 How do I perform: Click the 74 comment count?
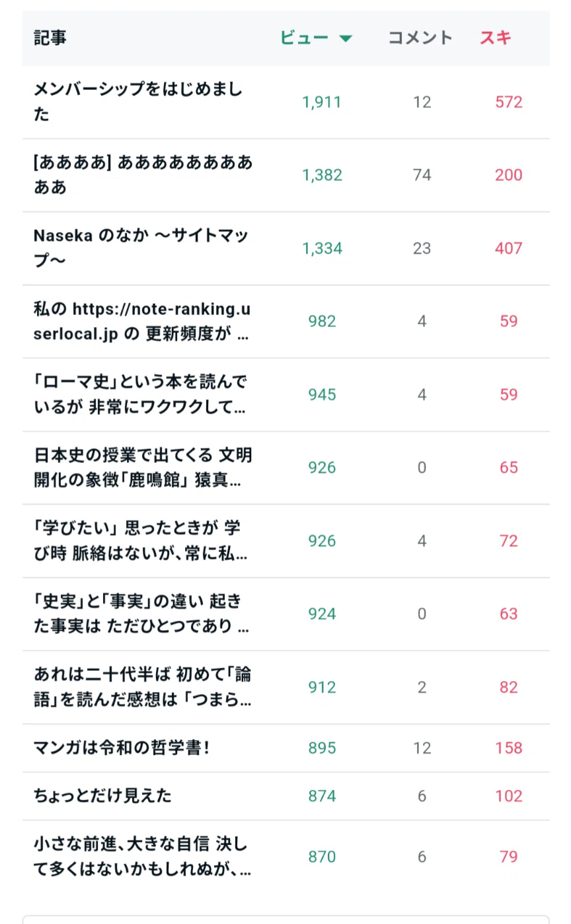tap(422, 175)
